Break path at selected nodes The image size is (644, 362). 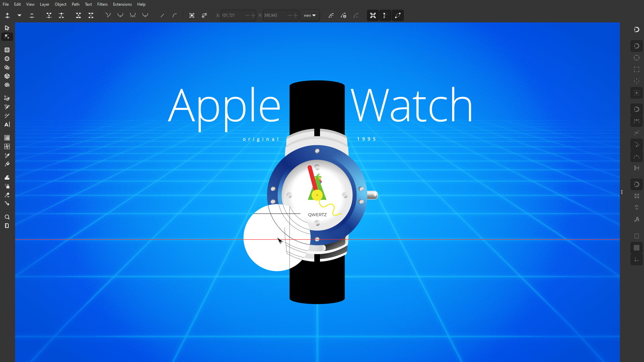point(61,15)
